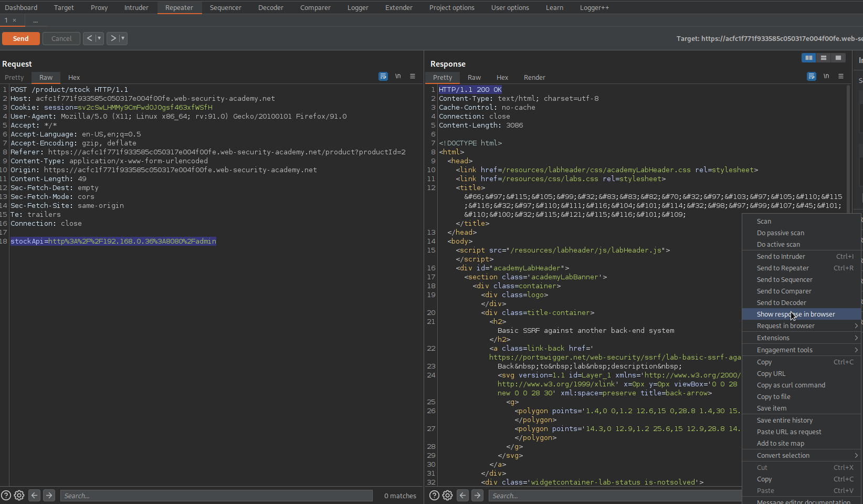The image size is (863, 504).
Task: Choose Do active scan
Action: (801, 245)
